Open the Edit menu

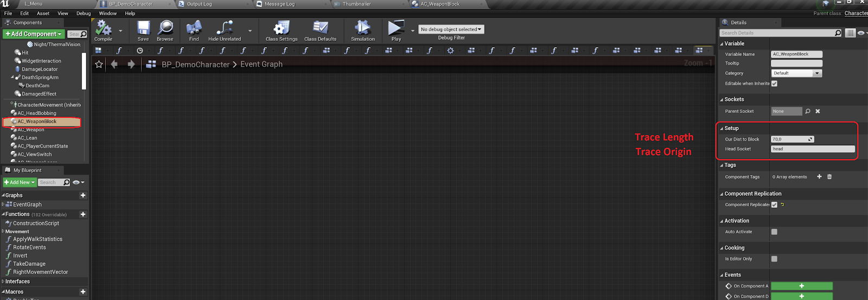pyautogui.click(x=24, y=13)
